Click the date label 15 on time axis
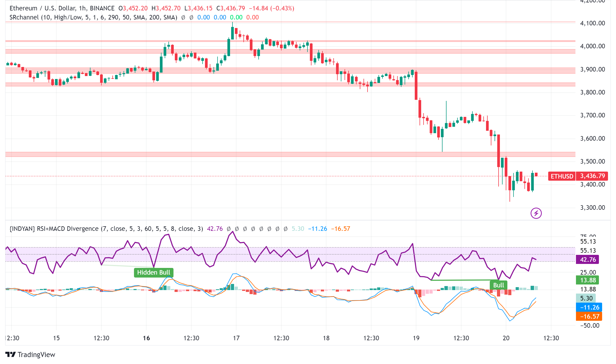 56,338
